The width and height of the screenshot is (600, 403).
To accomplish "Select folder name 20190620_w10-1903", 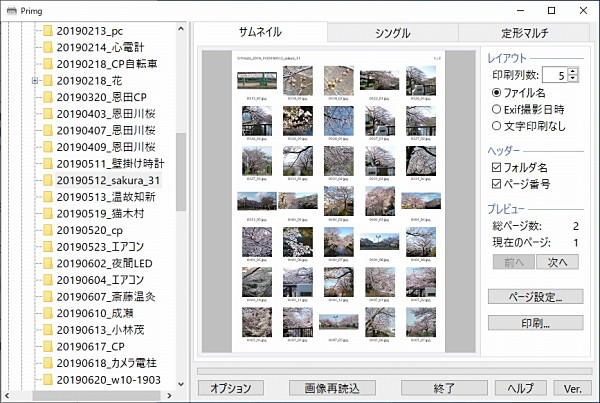I will [108, 380].
